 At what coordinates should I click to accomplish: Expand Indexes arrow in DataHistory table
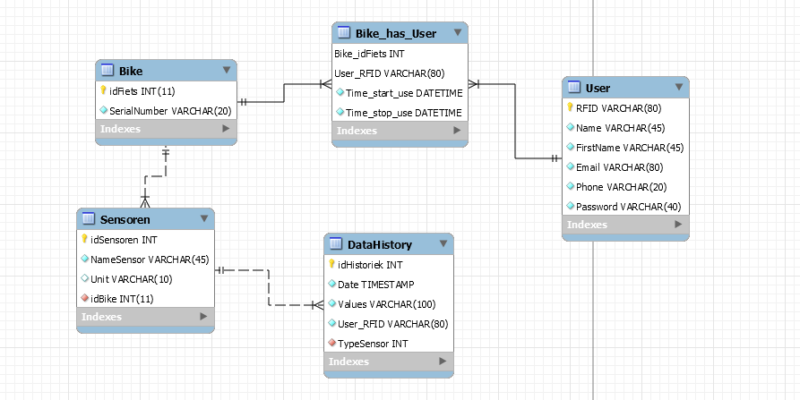(443, 361)
